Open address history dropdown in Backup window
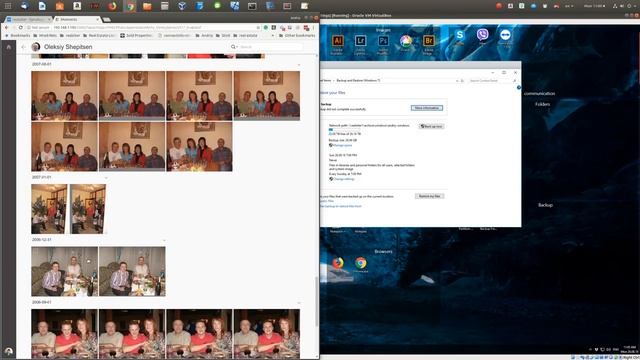Screen dimensions: 640x360 click(x=457, y=81)
